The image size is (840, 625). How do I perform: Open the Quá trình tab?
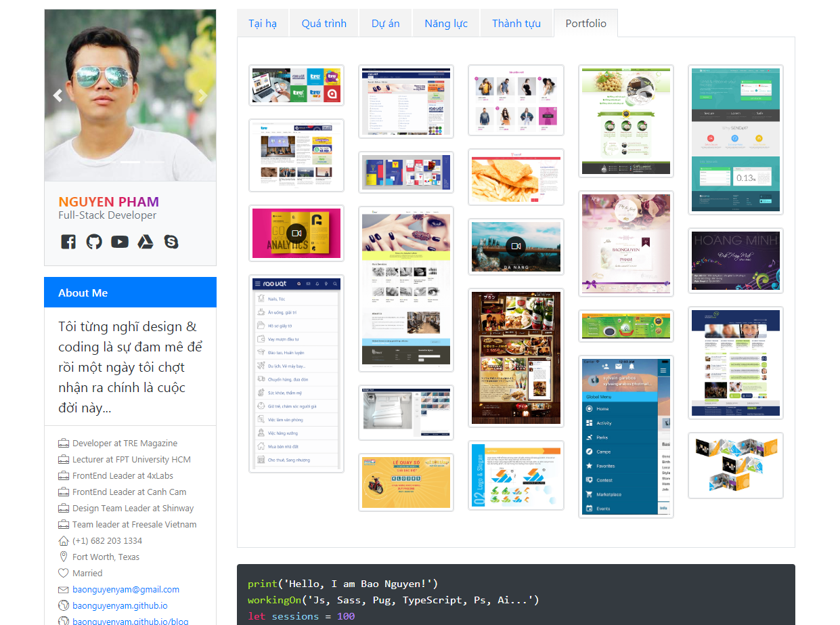click(324, 24)
